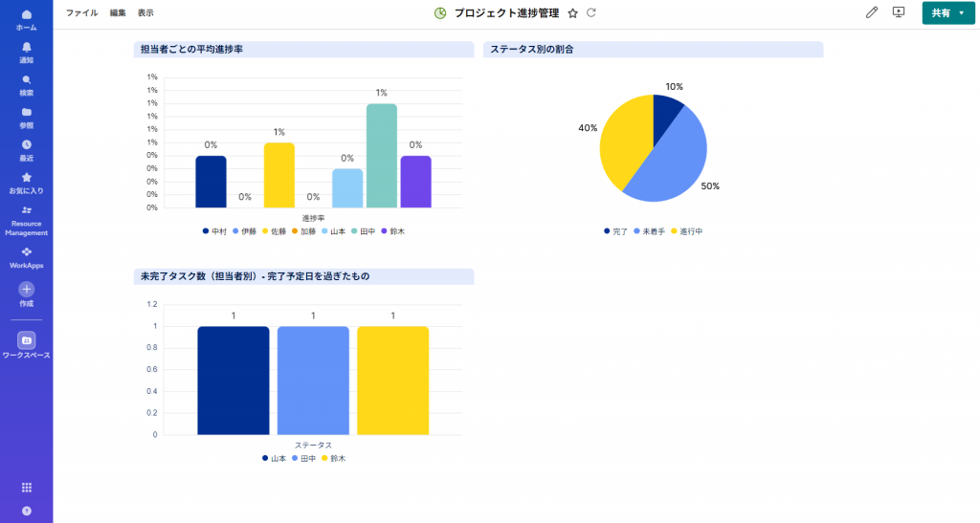Expand the 共有 share dropdown arrow
The image size is (980, 523).
[x=961, y=13]
